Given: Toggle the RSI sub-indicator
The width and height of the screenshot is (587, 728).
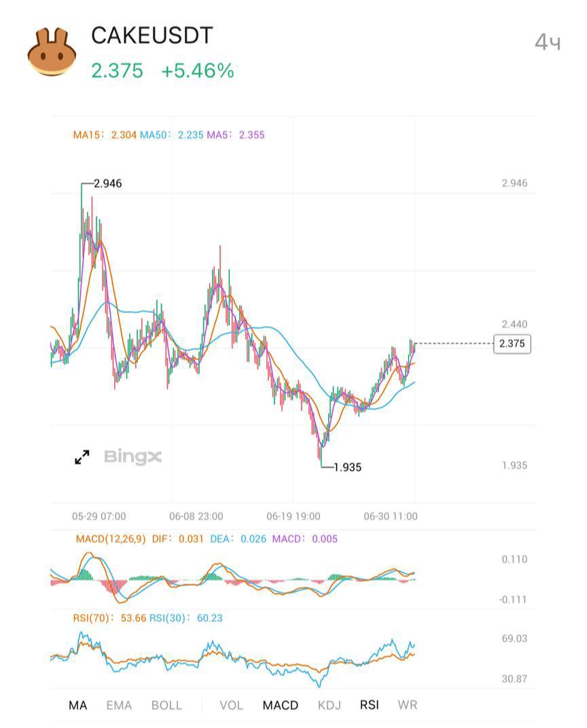Looking at the screenshot, I should [370, 705].
